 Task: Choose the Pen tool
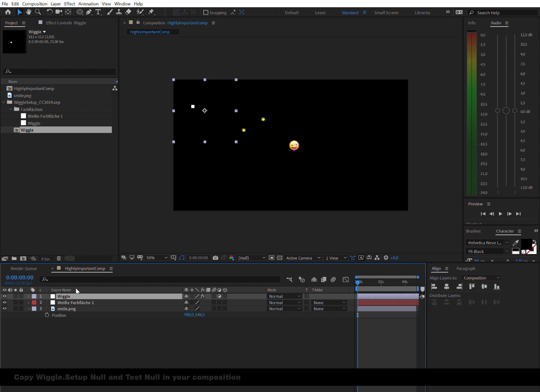point(89,12)
